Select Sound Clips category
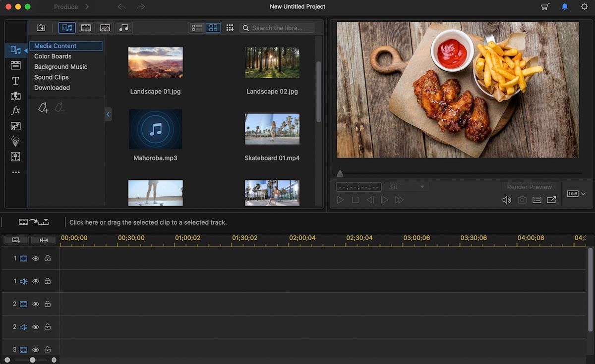The width and height of the screenshot is (595, 364). (51, 77)
